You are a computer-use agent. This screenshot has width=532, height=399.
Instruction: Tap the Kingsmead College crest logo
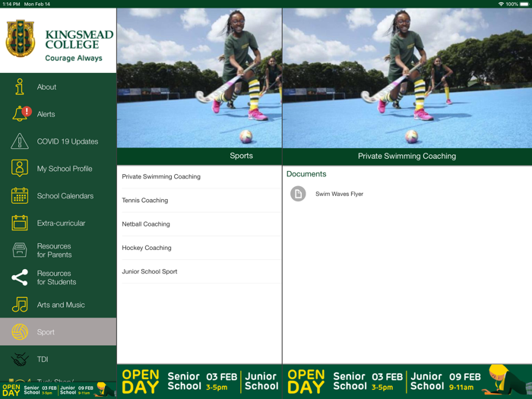tap(21, 39)
